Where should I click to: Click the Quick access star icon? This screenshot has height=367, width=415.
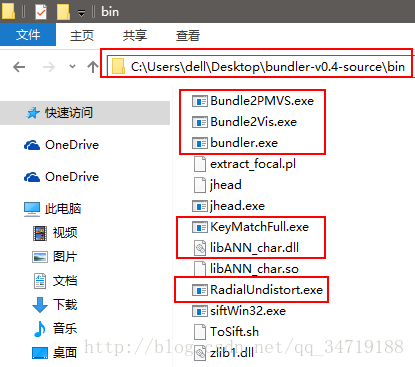[33, 113]
